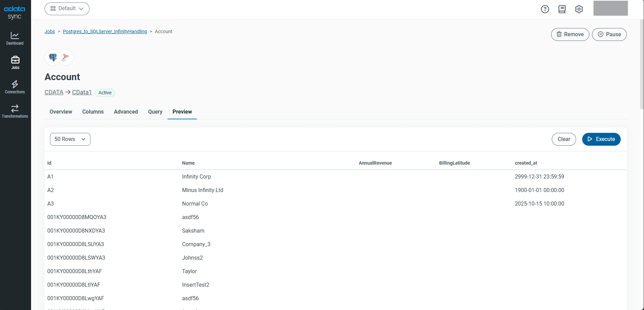Viewport: 644px width, 310px height.
Task: Click the SQL Server destination icon
Action: (66, 57)
